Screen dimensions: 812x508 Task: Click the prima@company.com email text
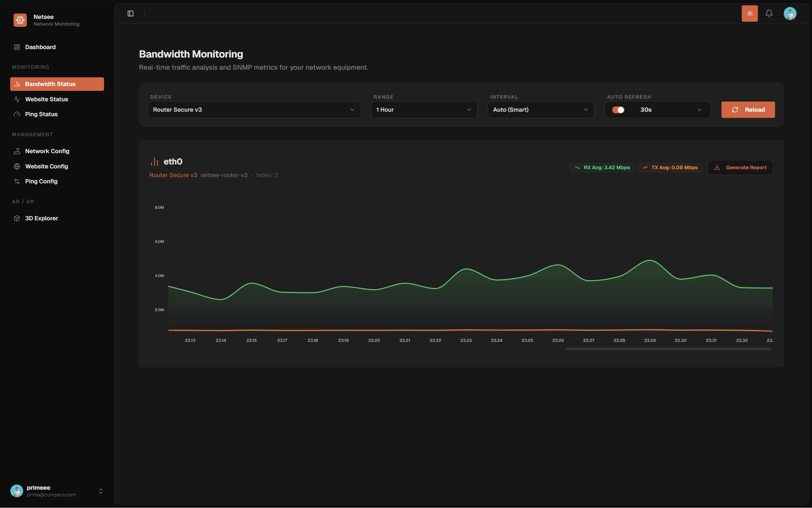pyautogui.click(x=51, y=494)
